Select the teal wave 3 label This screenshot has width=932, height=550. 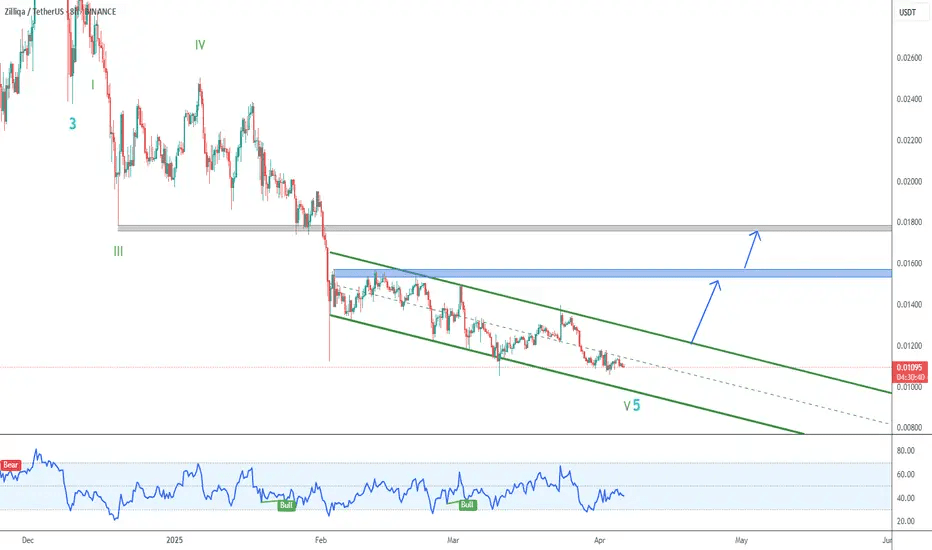point(73,123)
